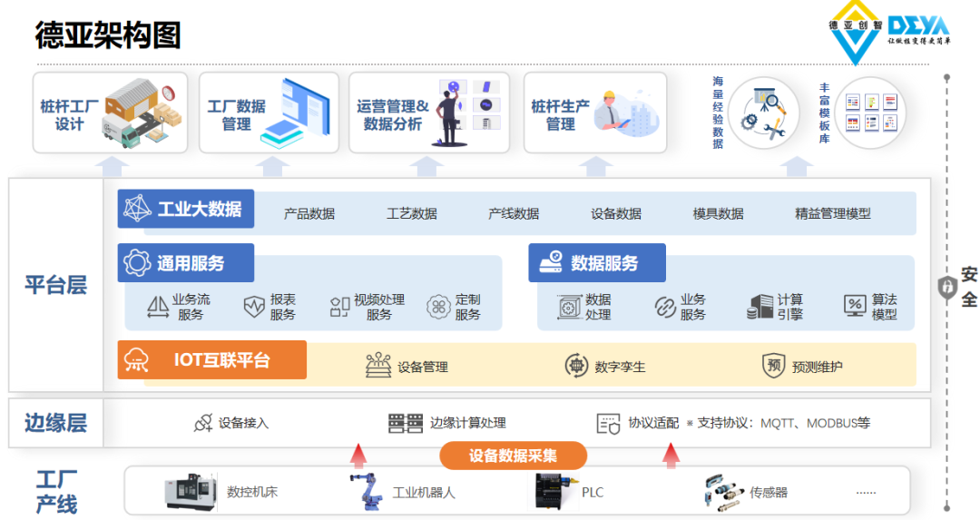Click the 设备数据采集 orange button
This screenshot has height=520, width=980.
point(513,456)
